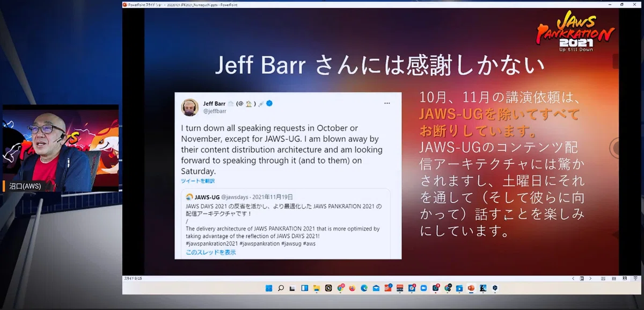Click Jeff Barr's profile avatar
Image resolution: width=644 pixels, height=310 pixels.
click(190, 107)
